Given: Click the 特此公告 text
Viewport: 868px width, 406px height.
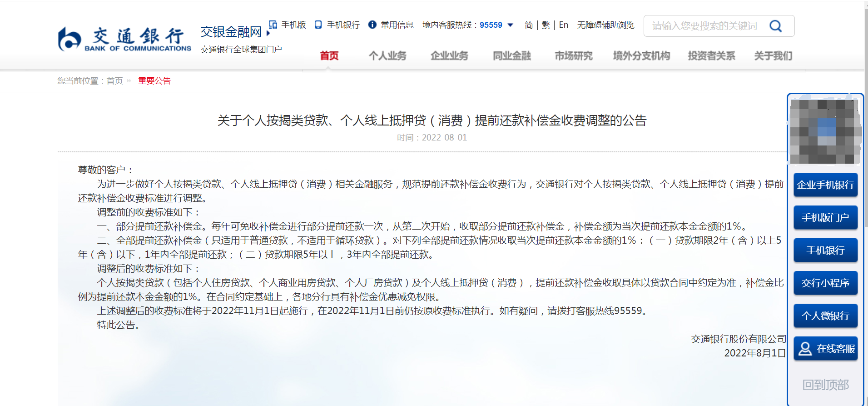Looking at the screenshot, I should tap(118, 325).
